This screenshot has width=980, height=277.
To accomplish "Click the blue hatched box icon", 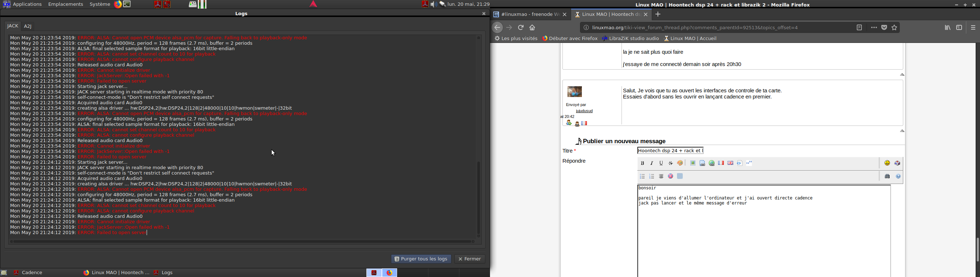I will (x=680, y=176).
